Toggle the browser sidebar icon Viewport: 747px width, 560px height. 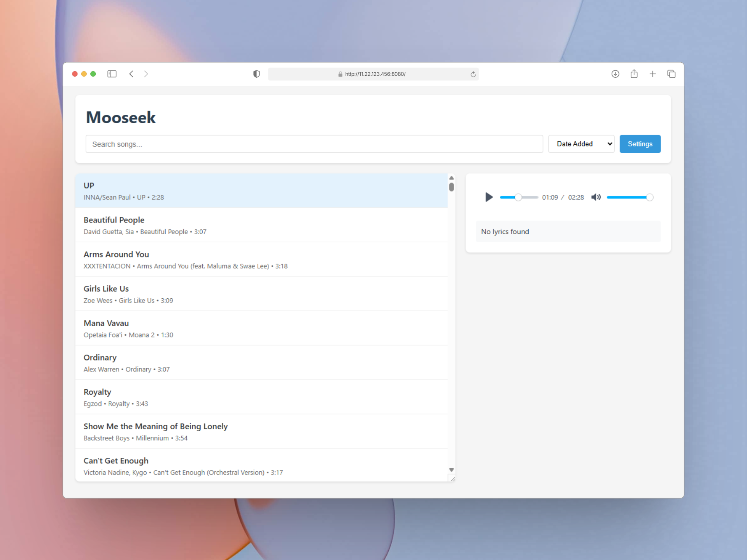(112, 74)
